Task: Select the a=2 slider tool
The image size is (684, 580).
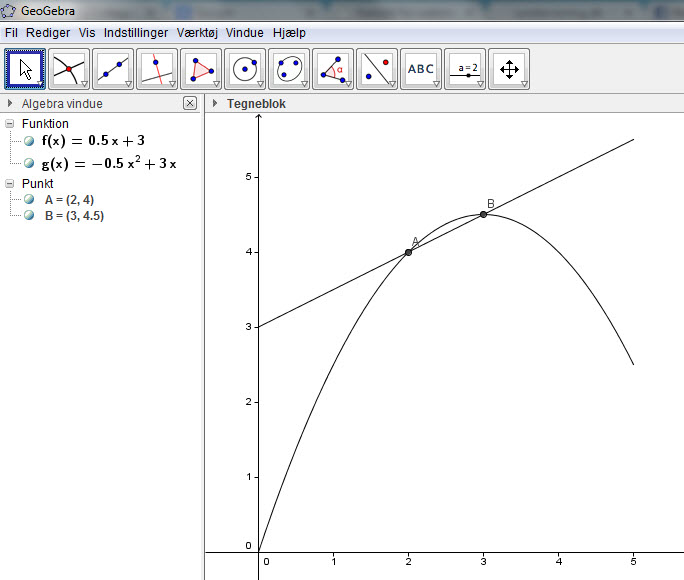Action: pyautogui.click(x=465, y=69)
